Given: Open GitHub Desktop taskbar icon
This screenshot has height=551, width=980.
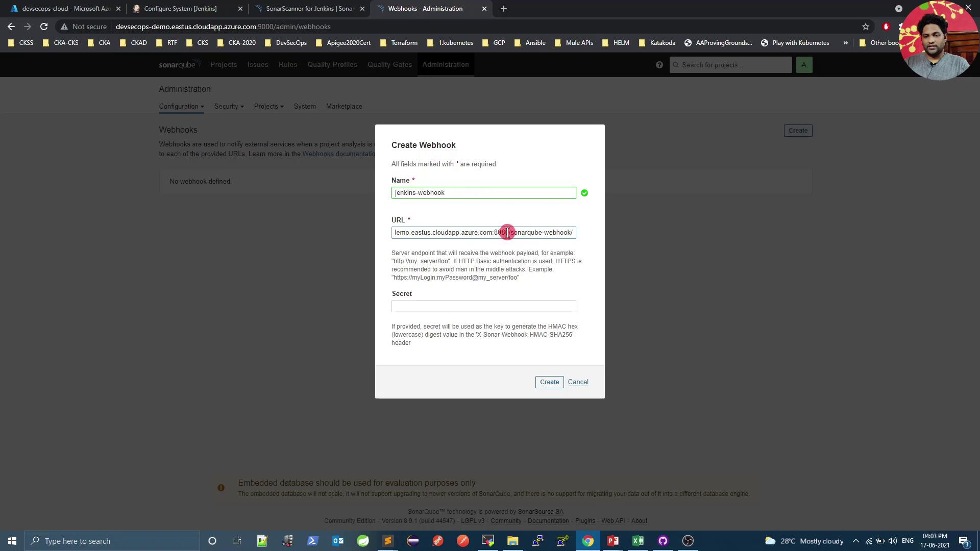Looking at the screenshot, I should 663,541.
